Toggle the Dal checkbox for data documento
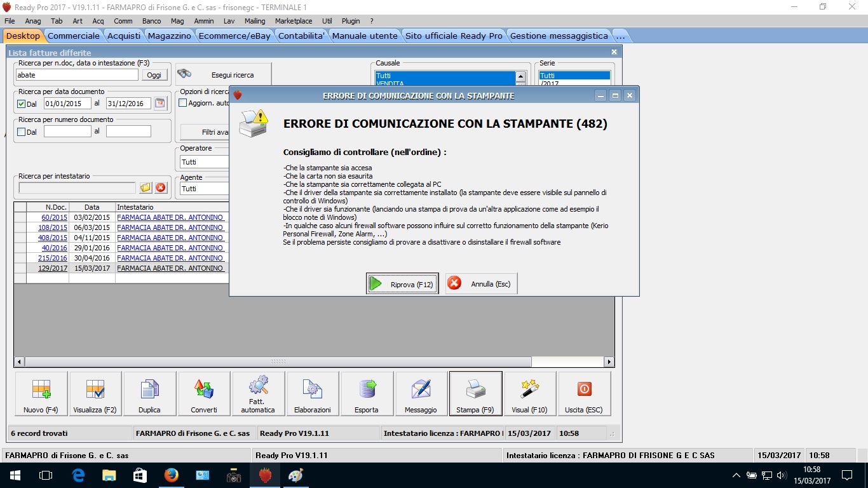Screen dimensions: 868x488 (x=22, y=104)
